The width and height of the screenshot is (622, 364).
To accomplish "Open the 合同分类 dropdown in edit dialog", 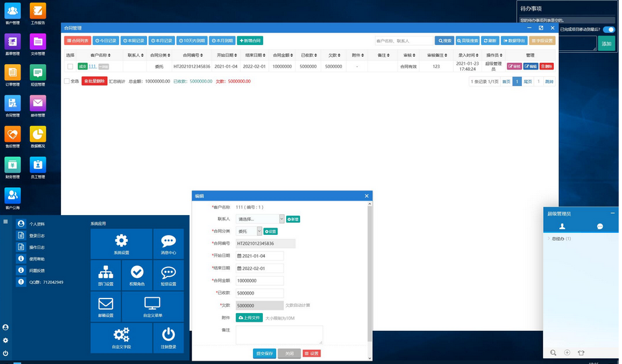I will click(x=249, y=231).
